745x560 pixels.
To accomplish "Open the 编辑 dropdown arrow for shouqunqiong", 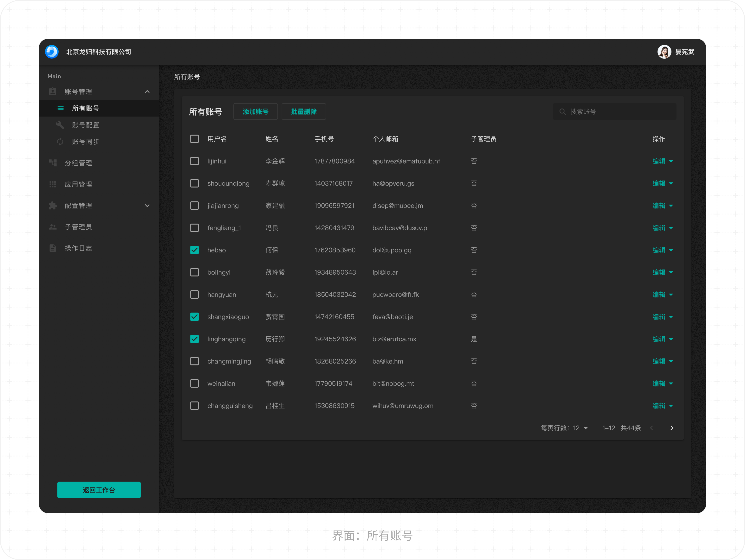I will click(671, 184).
